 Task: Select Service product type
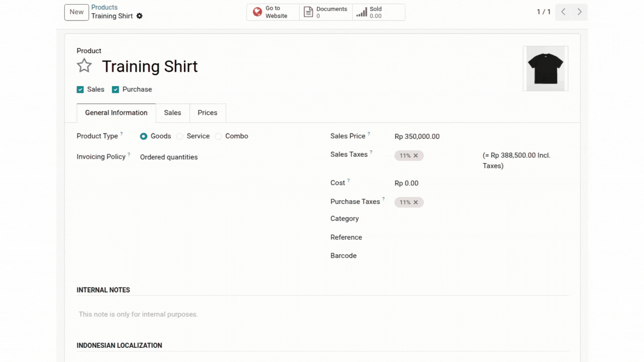180,136
